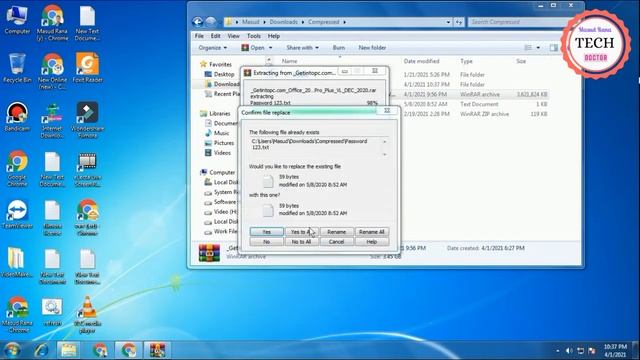The width and height of the screenshot is (640, 360).
Task: Select the Google Chrome desktop shortcut
Action: pos(17,169)
